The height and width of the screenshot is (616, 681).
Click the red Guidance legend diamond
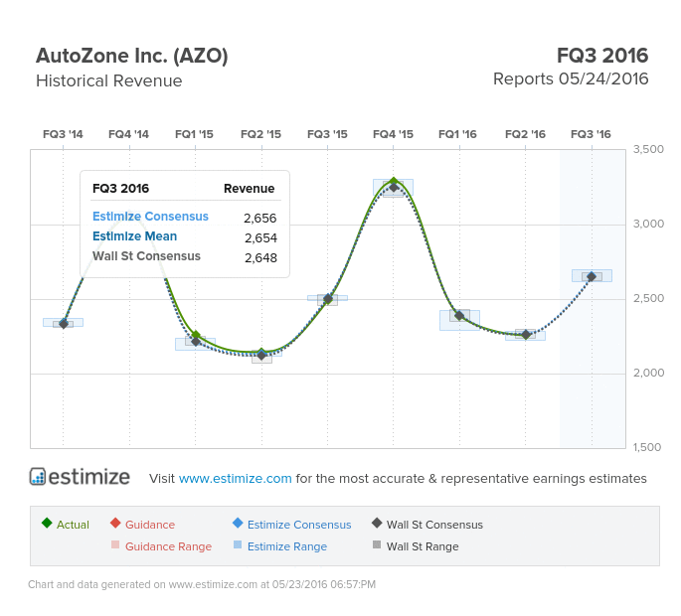[115, 523]
